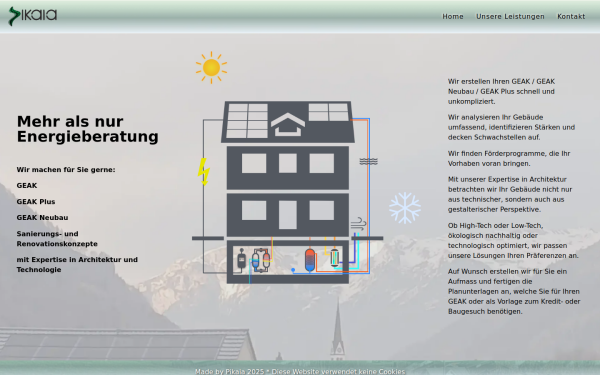
Task: Click the Sanierungs- und Renovationskonzepte entry
Action: click(57, 239)
